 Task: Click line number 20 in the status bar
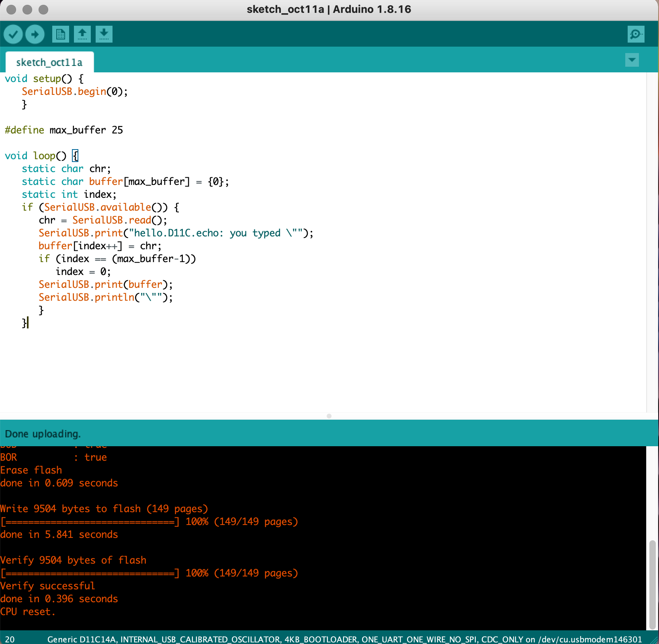[x=10, y=639]
